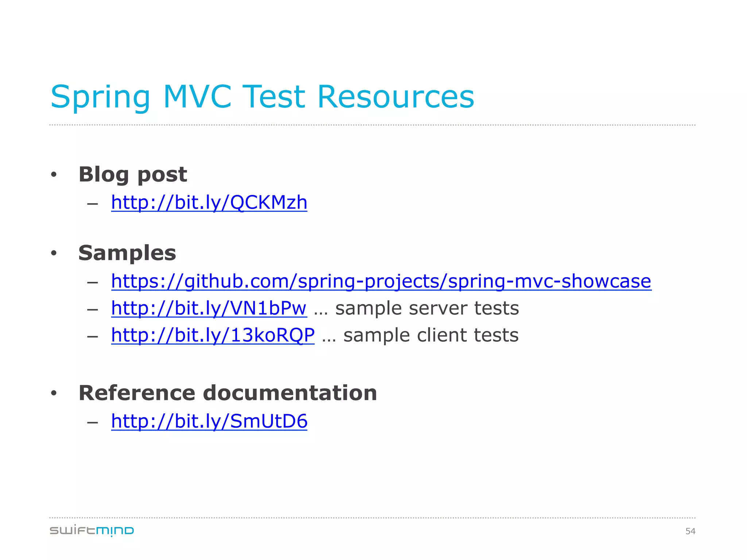Screen dimensions: 747x560
Task: Open the bit.ly/QCKMzh blog post link
Action: click(x=209, y=203)
